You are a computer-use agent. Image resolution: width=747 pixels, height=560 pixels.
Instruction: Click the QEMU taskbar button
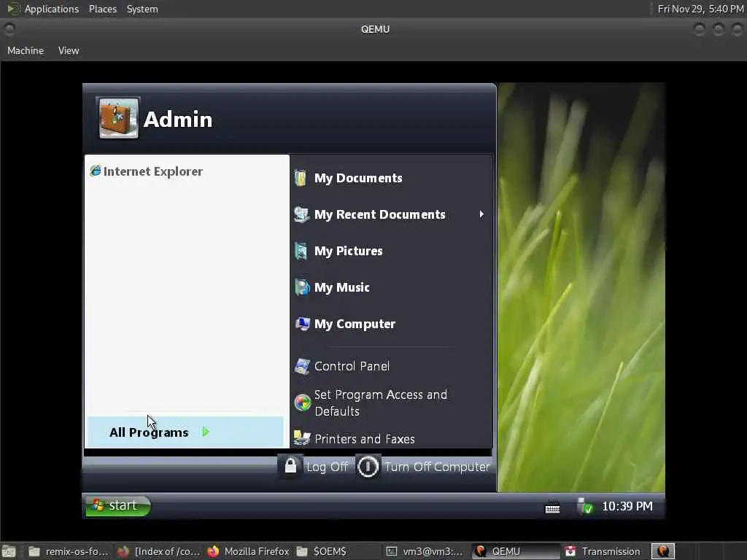516,551
